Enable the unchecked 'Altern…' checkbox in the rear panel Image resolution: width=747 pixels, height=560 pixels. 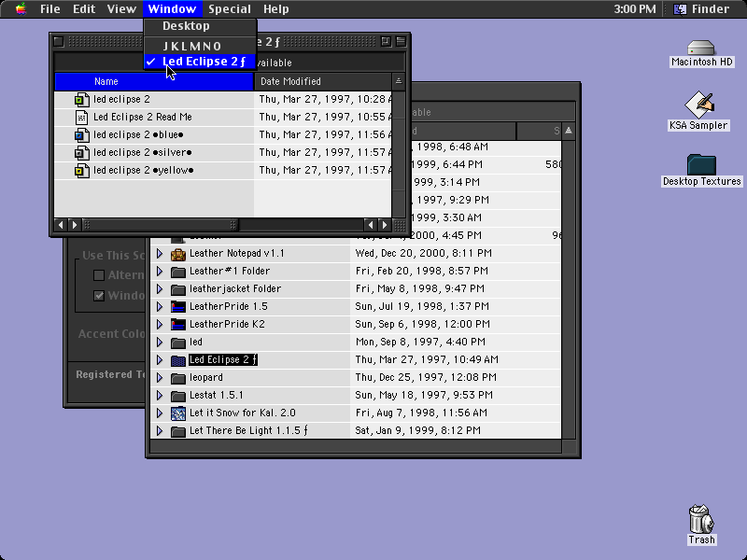pos(99,275)
